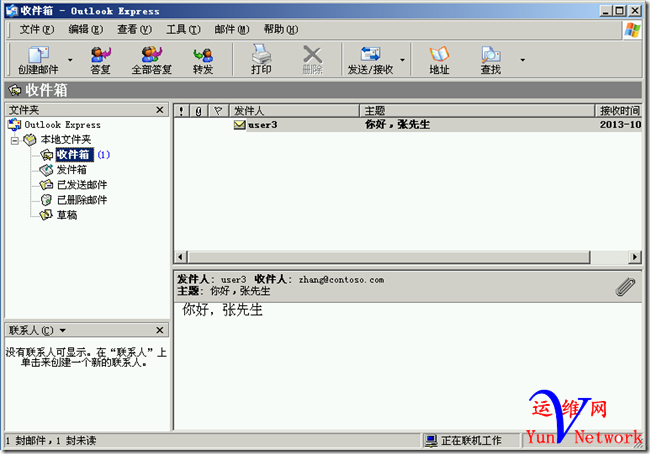Close the 联系人 pane
The image size is (650, 454).
160,330
